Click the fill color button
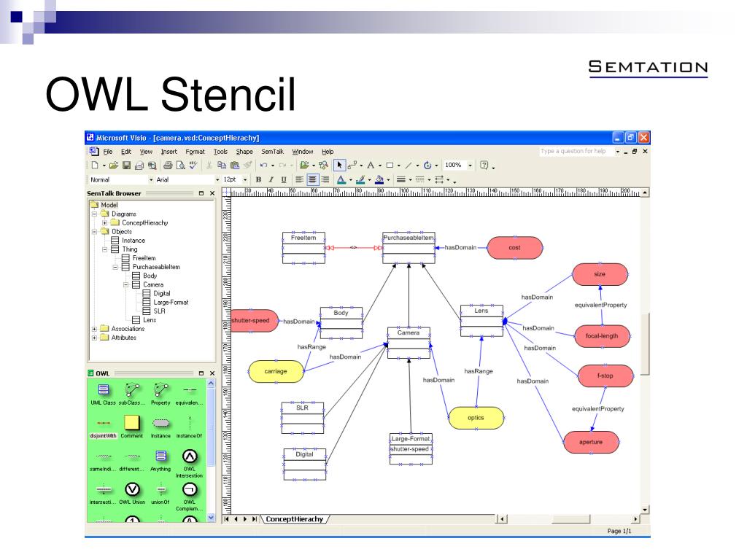 click(x=379, y=179)
